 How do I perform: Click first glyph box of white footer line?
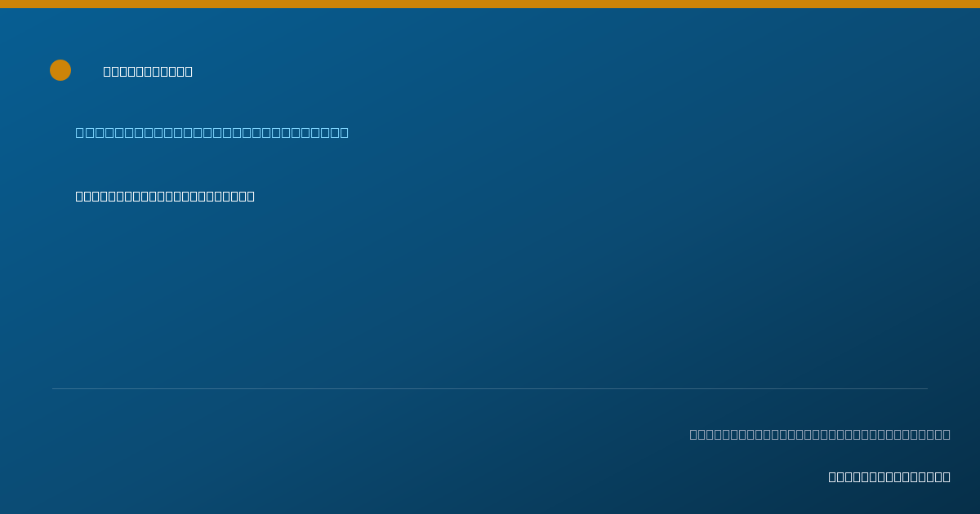click(833, 477)
